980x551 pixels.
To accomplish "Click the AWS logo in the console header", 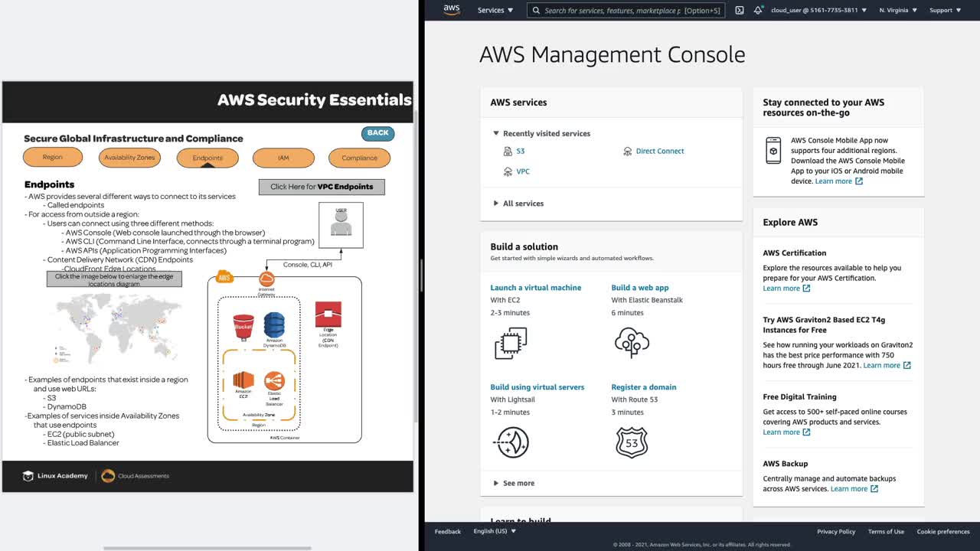I will 452,10.
